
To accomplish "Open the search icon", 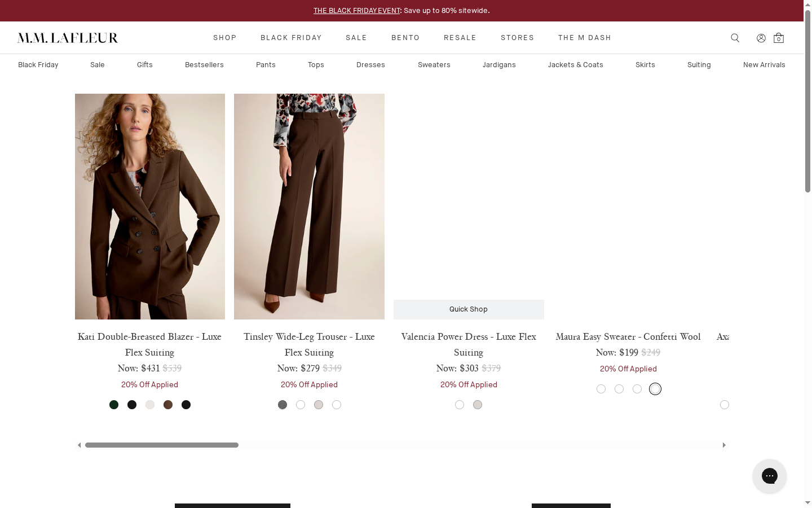I will [735, 38].
